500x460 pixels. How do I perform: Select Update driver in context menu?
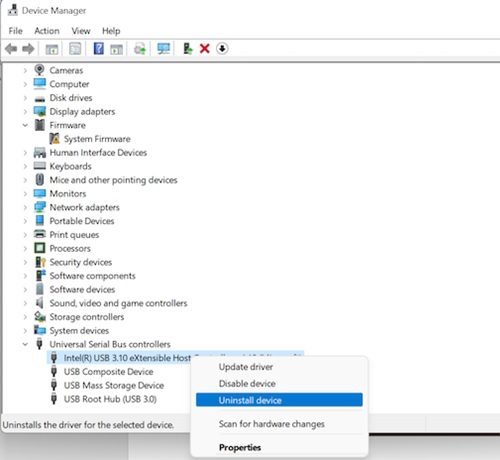(246, 367)
